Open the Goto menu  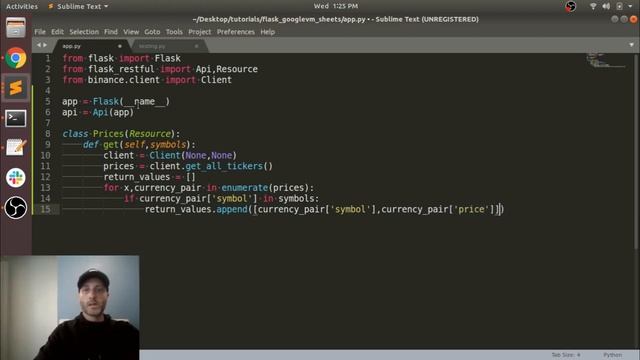(x=152, y=32)
